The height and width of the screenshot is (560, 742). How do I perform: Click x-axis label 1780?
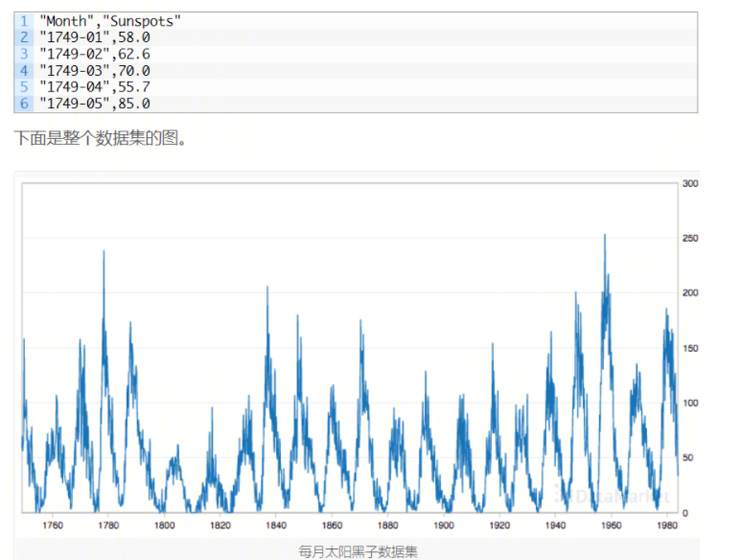coord(108,525)
